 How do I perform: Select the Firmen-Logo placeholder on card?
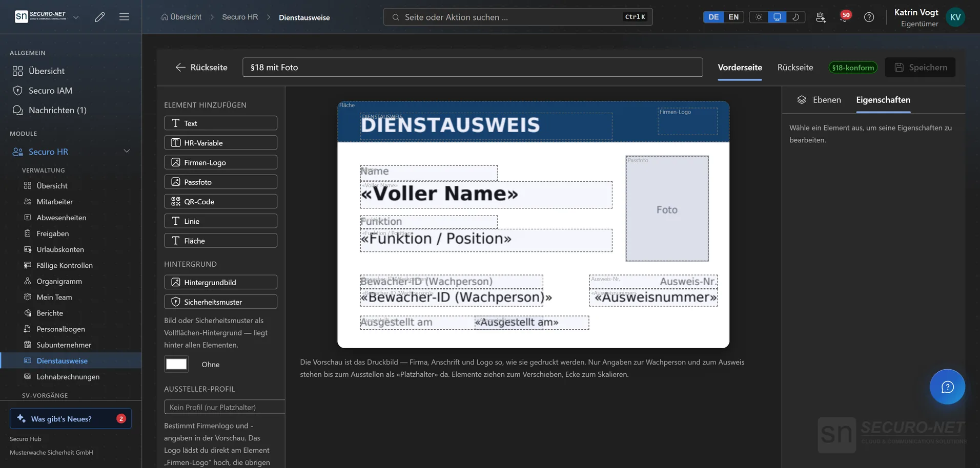(688, 121)
